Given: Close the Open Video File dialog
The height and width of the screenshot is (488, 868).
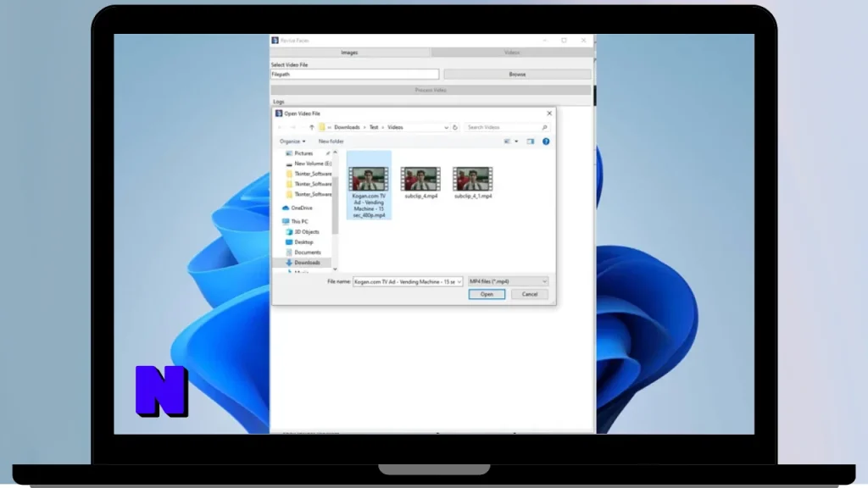Looking at the screenshot, I should pyautogui.click(x=549, y=114).
